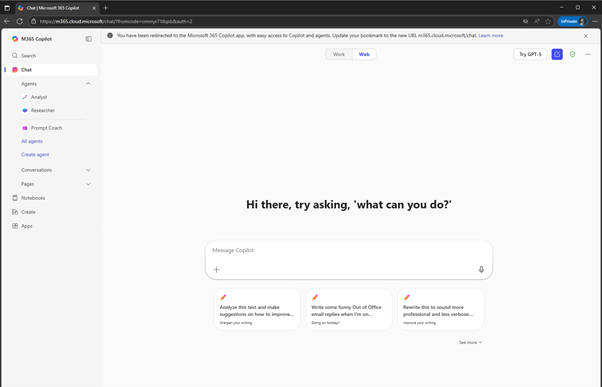Viewport: 602px width, 387px height.
Task: Open the more options ellipsis menu in Copilot
Action: pyautogui.click(x=588, y=55)
